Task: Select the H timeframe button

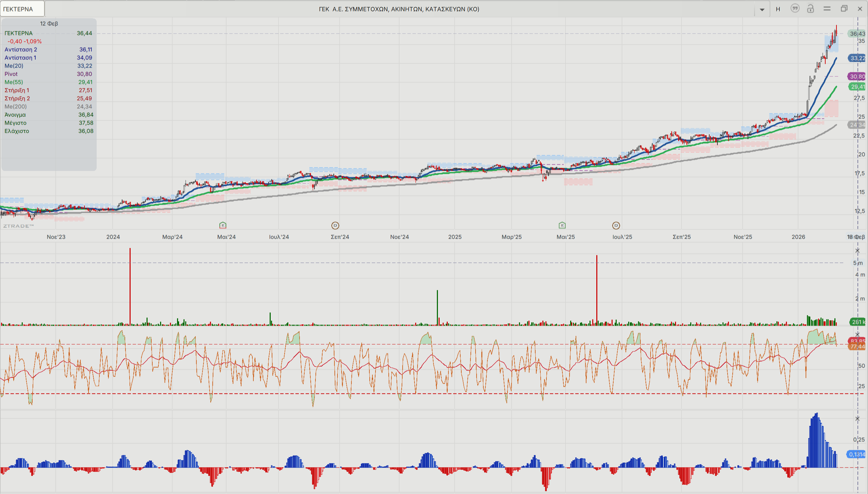Action: pyautogui.click(x=778, y=9)
